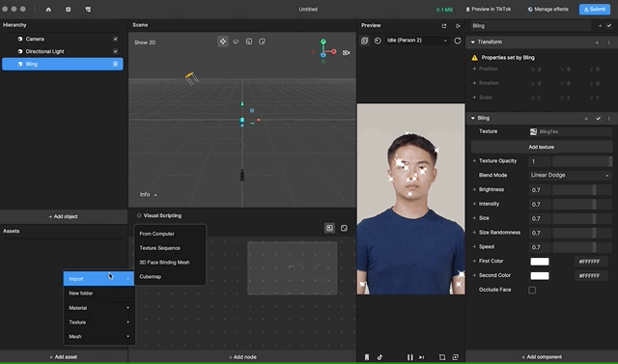Viewport: 618px width, 364px height.
Task: Choose 3D Face Binding Mesh option
Action: point(170,263)
